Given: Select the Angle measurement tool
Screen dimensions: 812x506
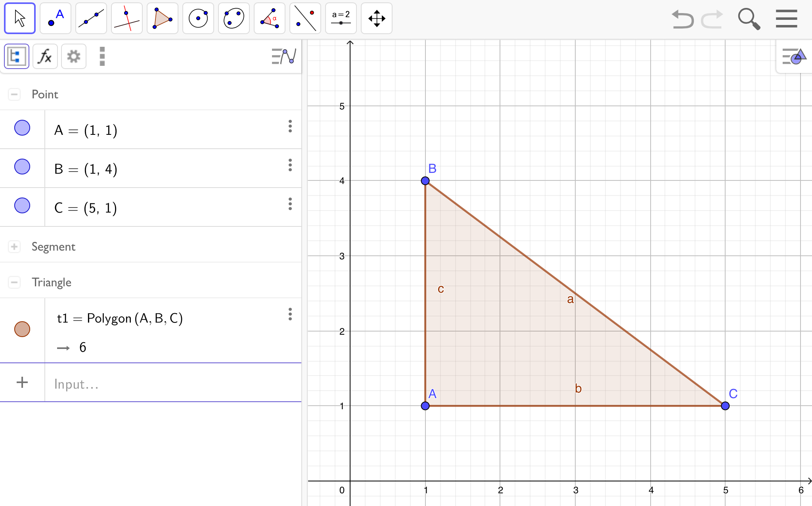Looking at the screenshot, I should (270, 18).
